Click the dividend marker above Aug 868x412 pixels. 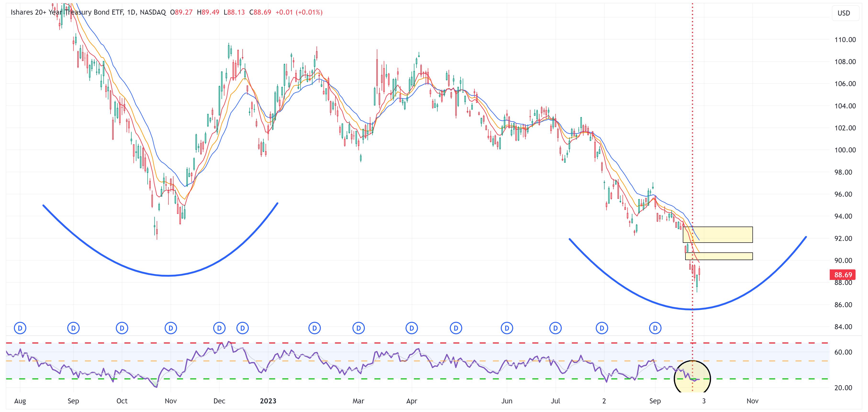point(20,328)
